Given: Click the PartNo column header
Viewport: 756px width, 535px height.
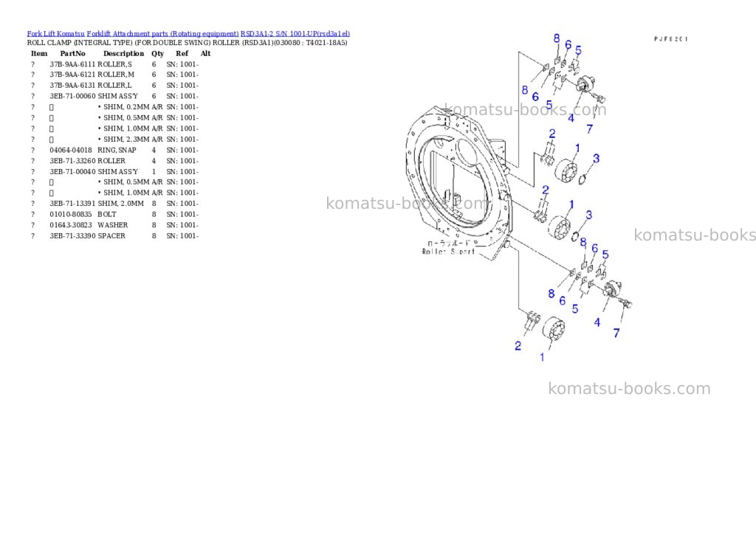Looking at the screenshot, I should (x=73, y=53).
